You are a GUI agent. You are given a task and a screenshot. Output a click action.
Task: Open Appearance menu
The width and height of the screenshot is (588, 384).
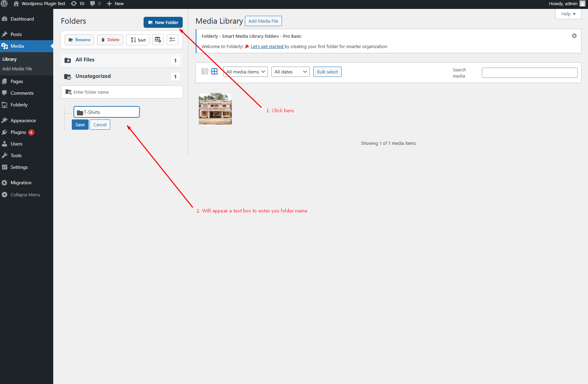click(26, 120)
